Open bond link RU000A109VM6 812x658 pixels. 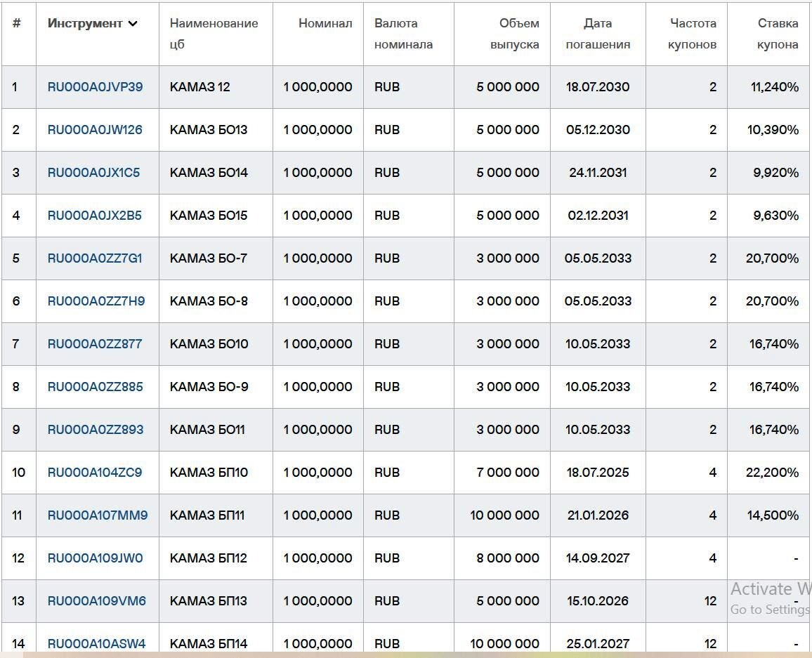97,601
